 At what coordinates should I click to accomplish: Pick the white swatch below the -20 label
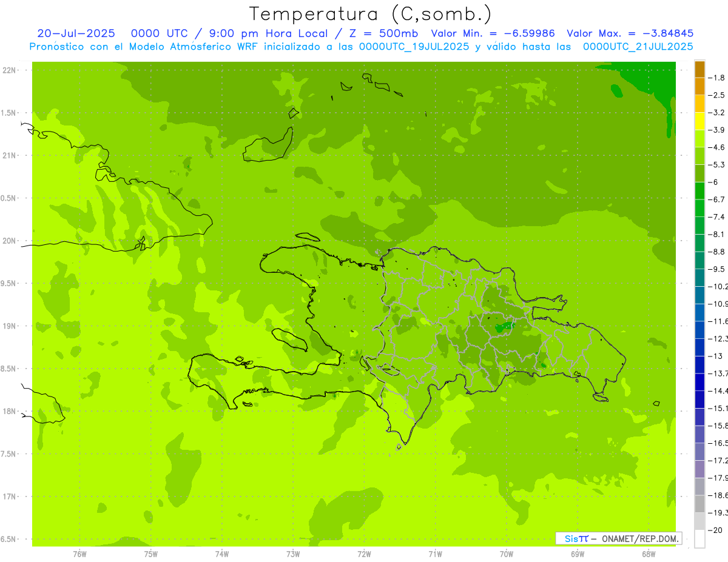click(699, 539)
